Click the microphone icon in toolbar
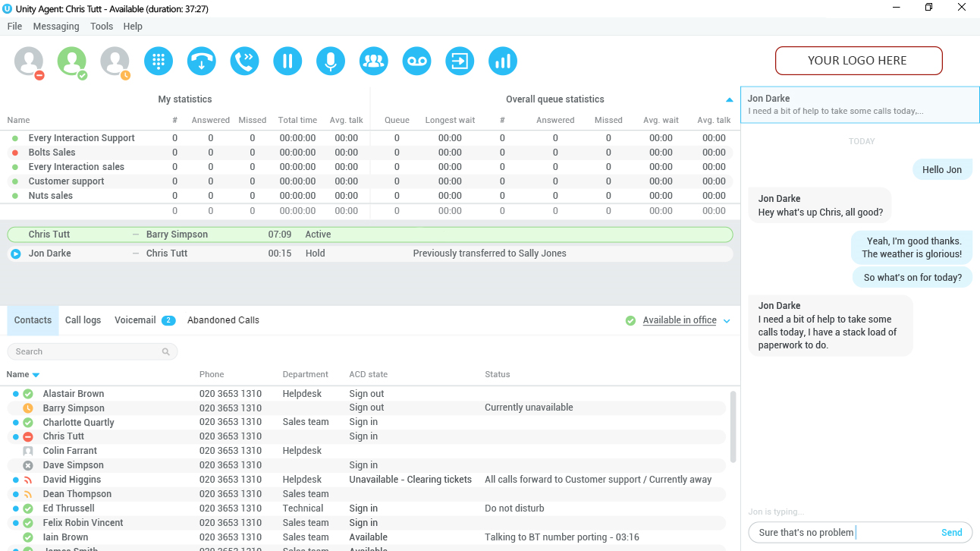 (331, 61)
